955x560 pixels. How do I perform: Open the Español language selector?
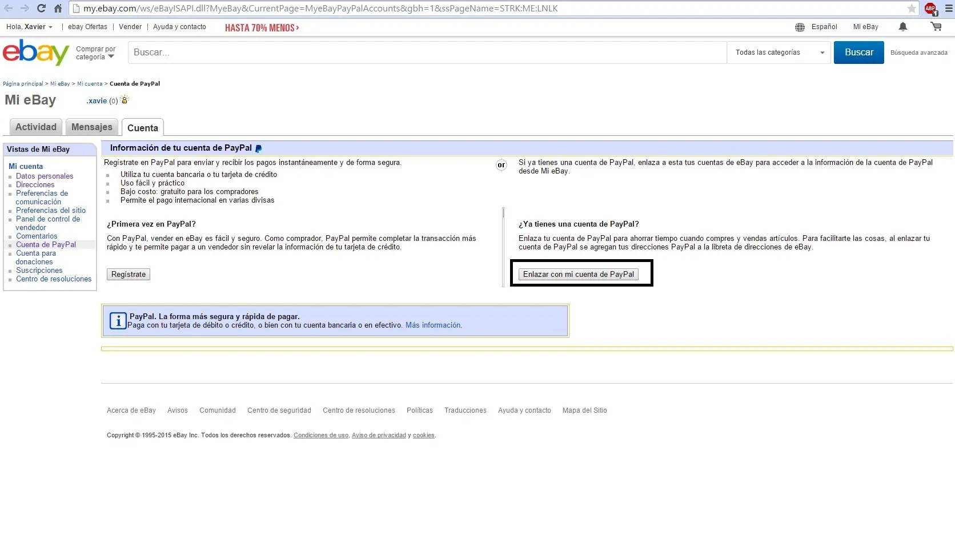(824, 27)
